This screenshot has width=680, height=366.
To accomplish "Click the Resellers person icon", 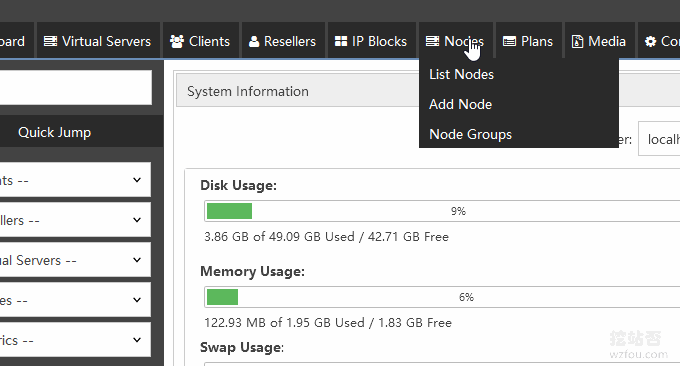I will coord(254,42).
